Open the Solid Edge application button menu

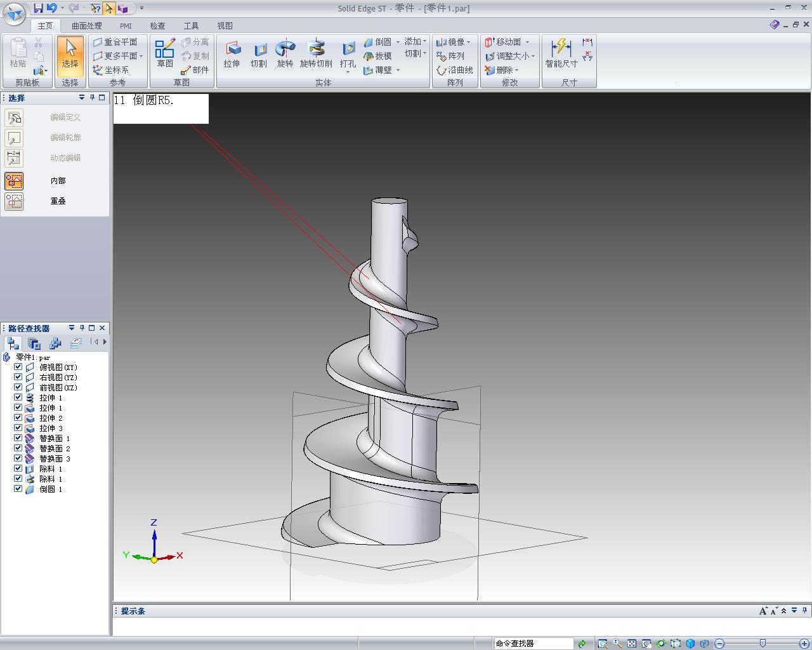[14, 13]
